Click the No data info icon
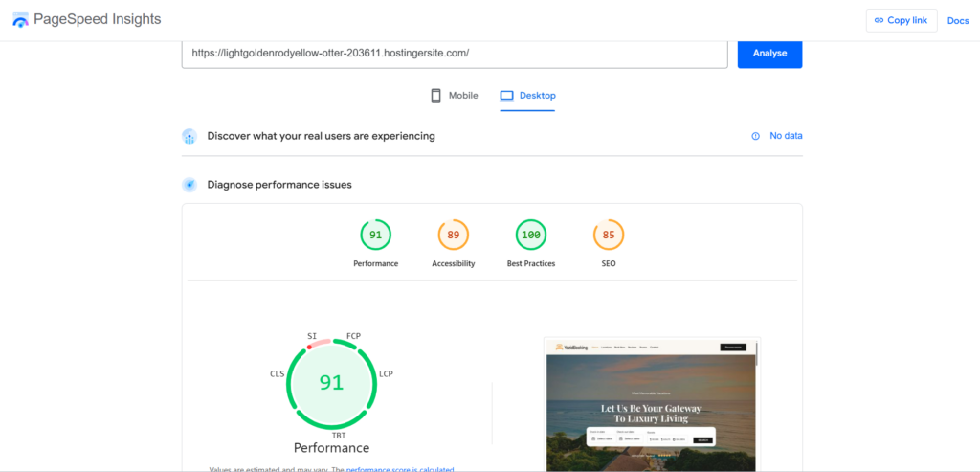This screenshot has height=472, width=980. coord(756,136)
